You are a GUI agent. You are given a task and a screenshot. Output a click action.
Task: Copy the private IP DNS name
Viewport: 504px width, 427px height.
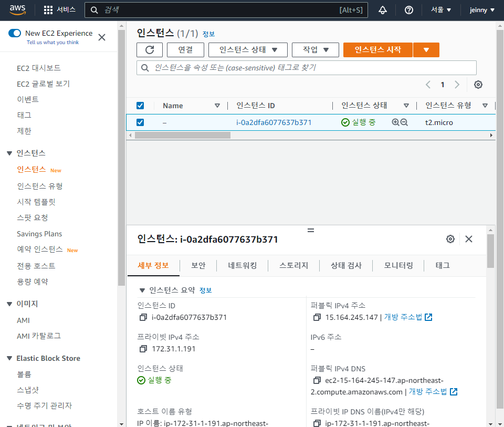point(317,423)
